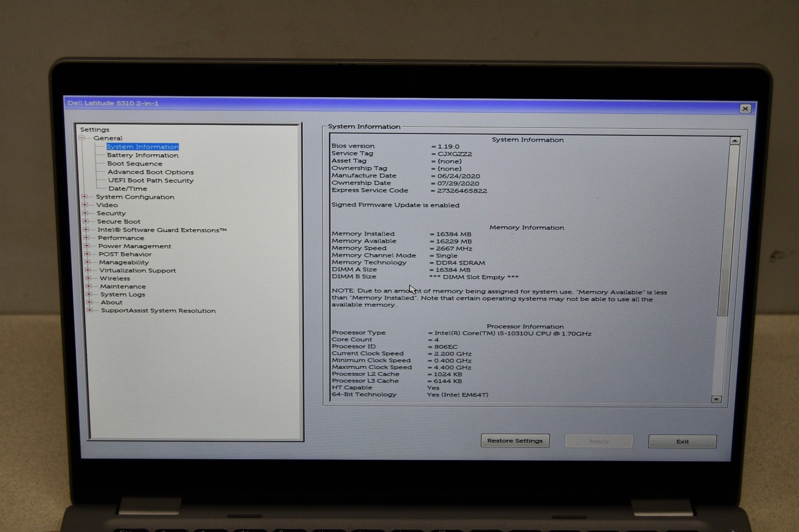Select Wireless category label

[114, 278]
